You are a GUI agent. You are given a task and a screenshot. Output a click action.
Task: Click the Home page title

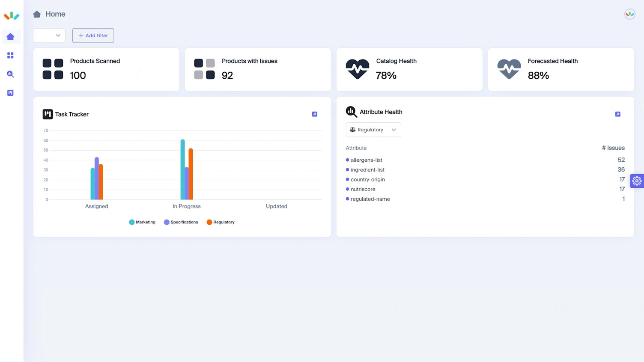55,14
